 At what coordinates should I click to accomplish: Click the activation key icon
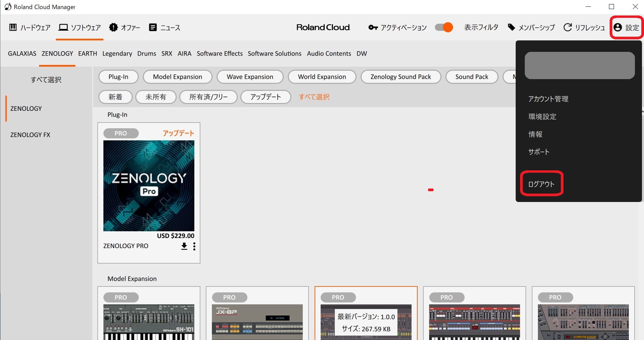[x=373, y=28]
